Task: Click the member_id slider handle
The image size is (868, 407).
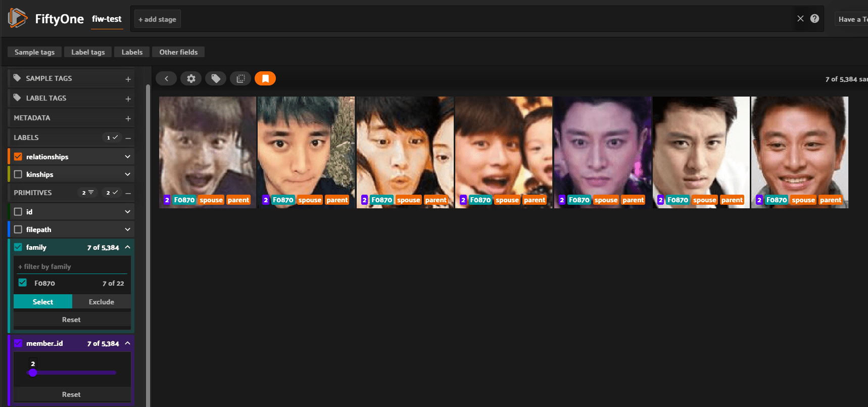Action: pos(33,373)
